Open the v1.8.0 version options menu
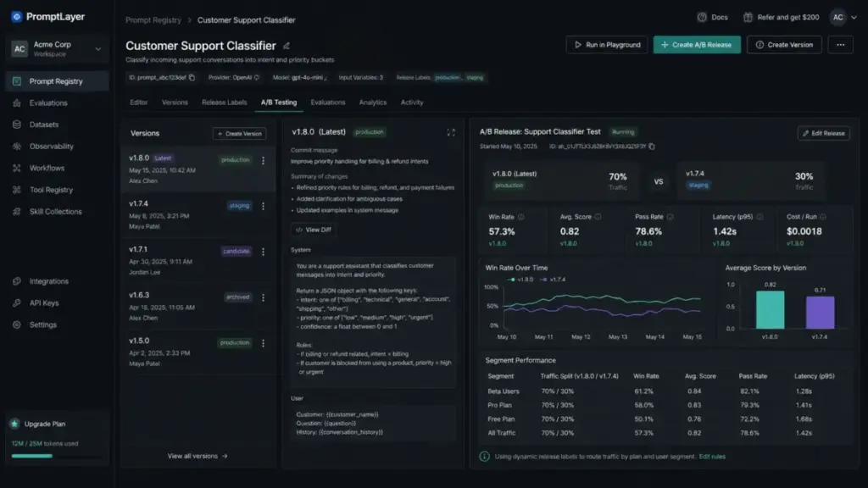This screenshot has height=488, width=868. (x=263, y=160)
